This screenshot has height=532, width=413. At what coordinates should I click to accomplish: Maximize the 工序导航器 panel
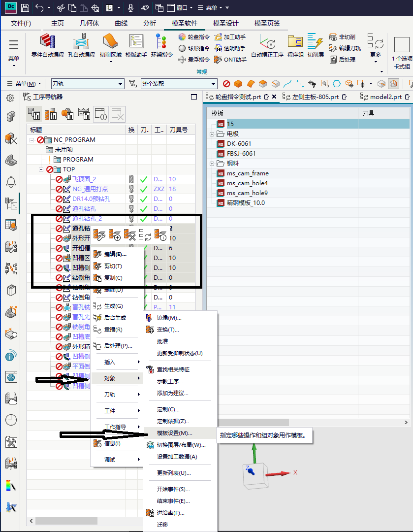(x=194, y=97)
